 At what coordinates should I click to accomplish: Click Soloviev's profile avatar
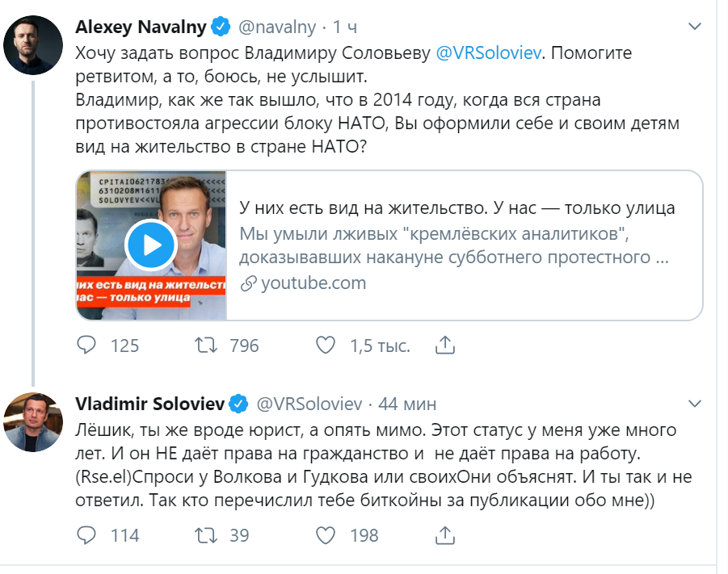[x=33, y=421]
